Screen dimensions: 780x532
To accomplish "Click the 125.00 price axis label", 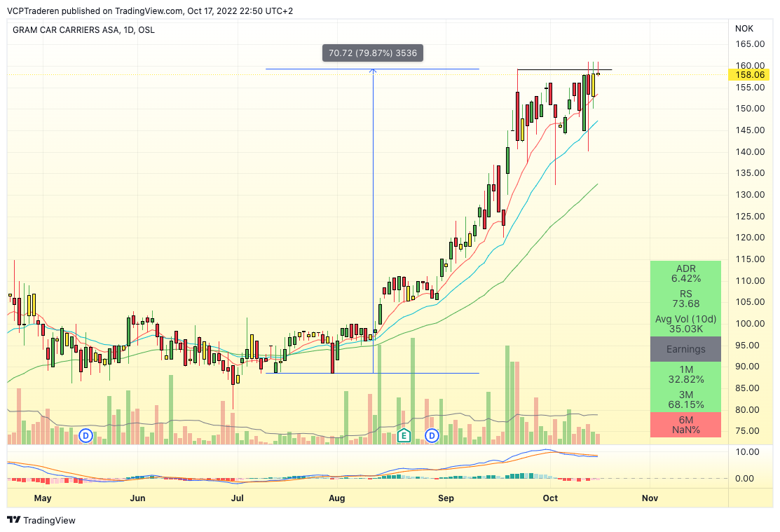I will tap(750, 216).
